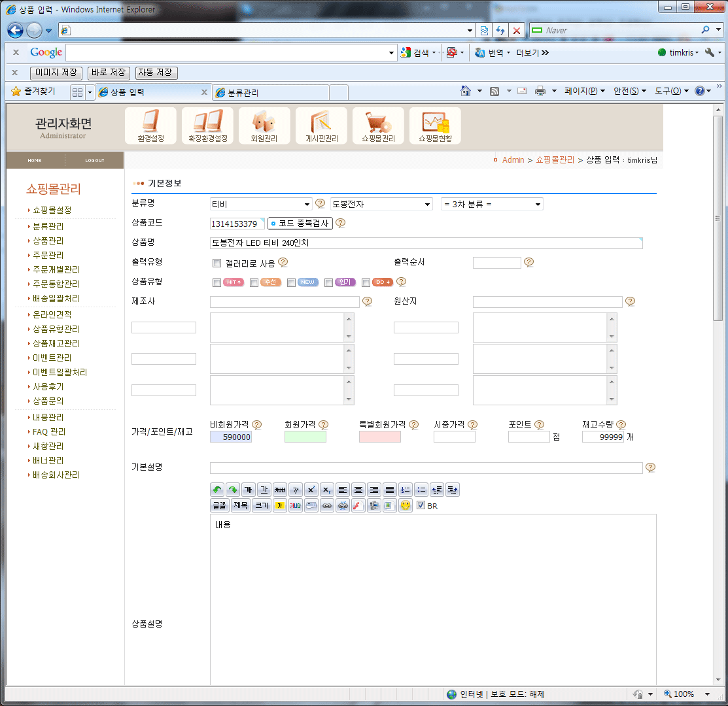Center-align text using the editor toolbar

click(x=358, y=490)
